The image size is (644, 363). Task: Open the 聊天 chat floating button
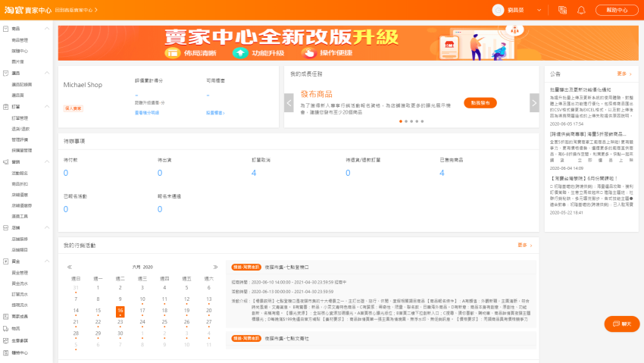622,324
